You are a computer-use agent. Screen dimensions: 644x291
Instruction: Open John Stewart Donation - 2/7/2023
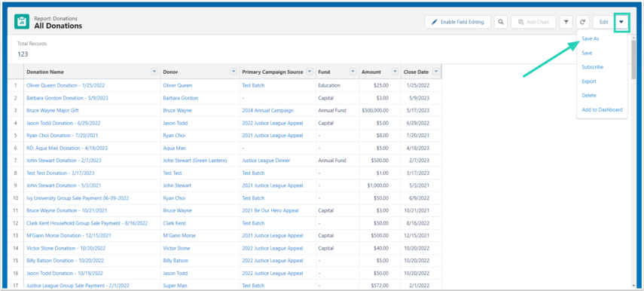64,161
